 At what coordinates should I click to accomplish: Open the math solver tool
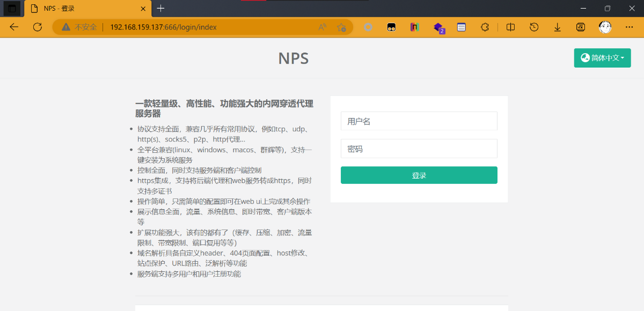(x=581, y=27)
